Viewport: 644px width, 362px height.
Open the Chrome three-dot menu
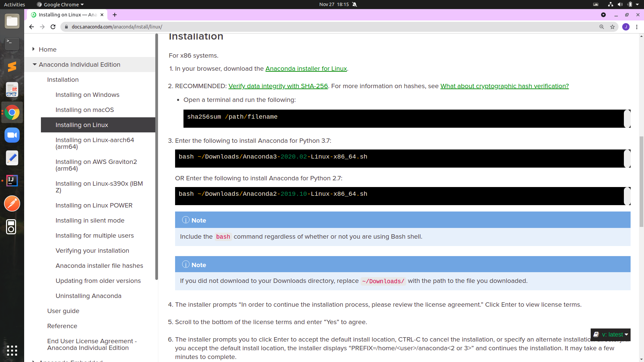(x=637, y=27)
